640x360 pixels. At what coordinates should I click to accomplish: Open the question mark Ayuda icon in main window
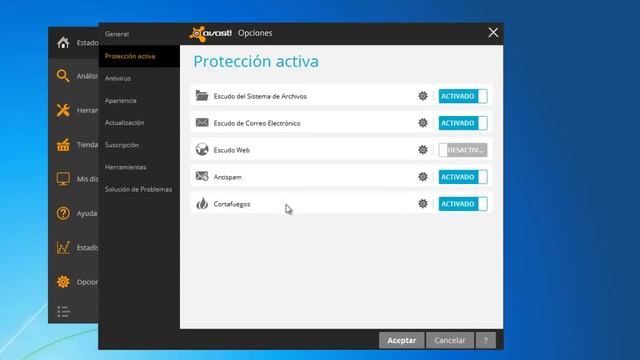(x=63, y=213)
